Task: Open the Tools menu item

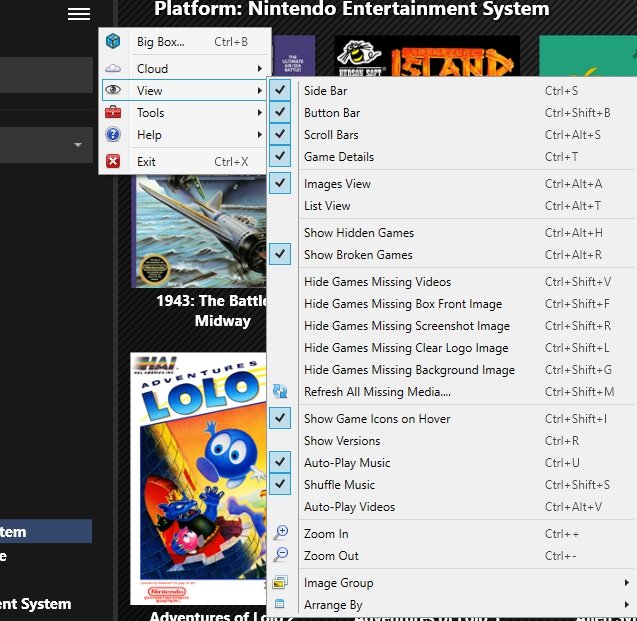Action: tap(185, 113)
